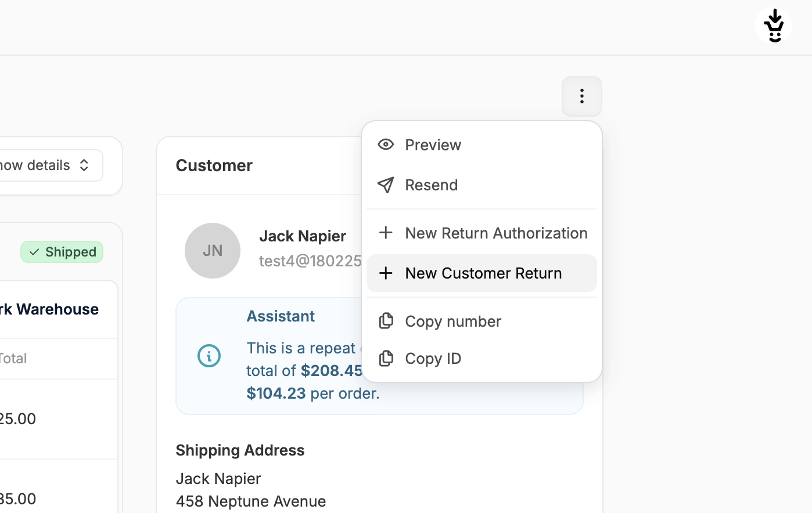Click the Assistant info circle icon
The image size is (812, 513).
click(209, 356)
